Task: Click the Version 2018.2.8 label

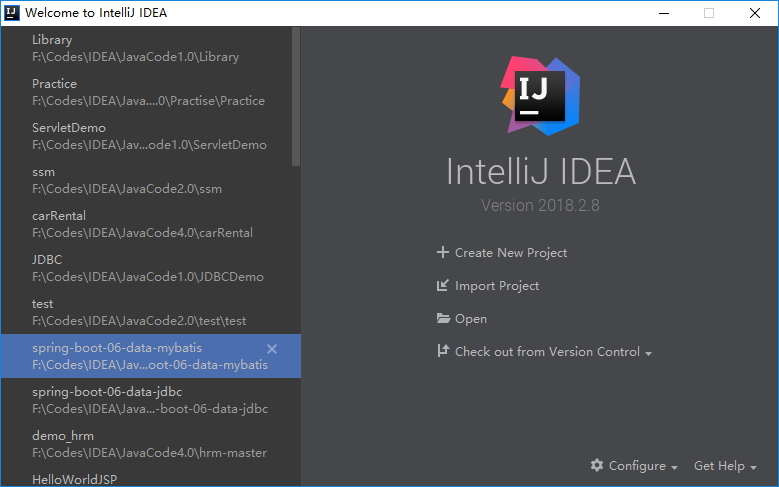Action: (x=540, y=205)
